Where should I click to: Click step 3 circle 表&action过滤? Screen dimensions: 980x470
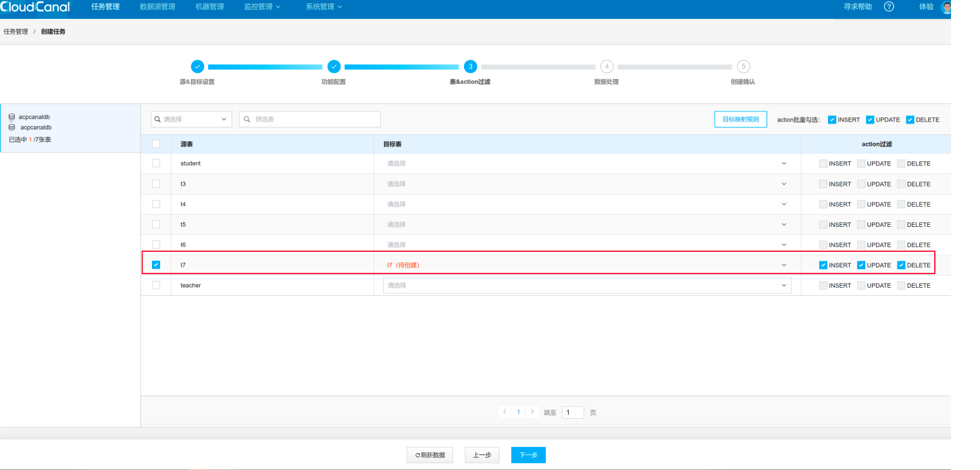point(470,66)
